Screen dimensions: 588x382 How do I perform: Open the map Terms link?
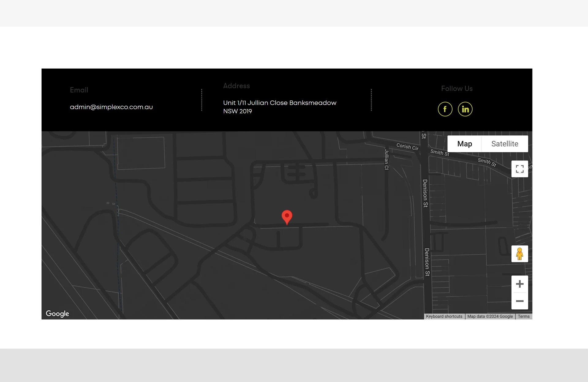pyautogui.click(x=524, y=316)
